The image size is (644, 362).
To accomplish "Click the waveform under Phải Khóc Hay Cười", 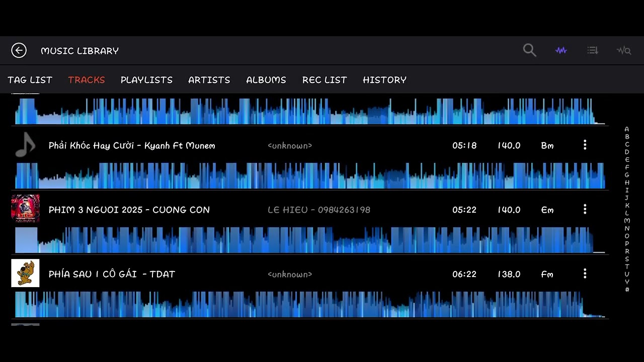I will click(x=310, y=175).
